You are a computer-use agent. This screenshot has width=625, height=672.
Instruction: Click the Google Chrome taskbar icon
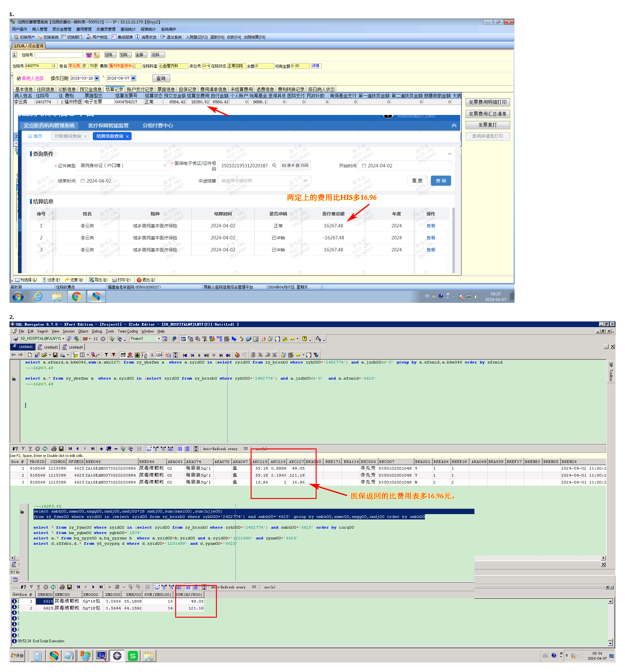77,297
